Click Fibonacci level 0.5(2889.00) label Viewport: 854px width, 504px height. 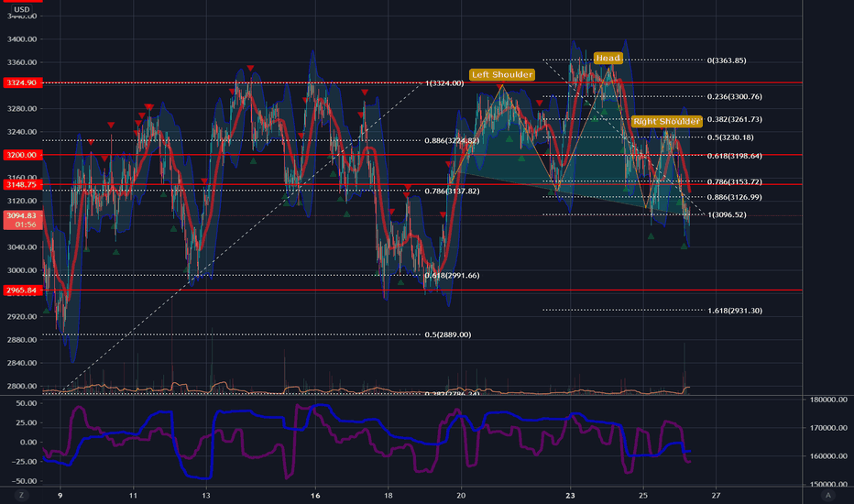point(448,334)
